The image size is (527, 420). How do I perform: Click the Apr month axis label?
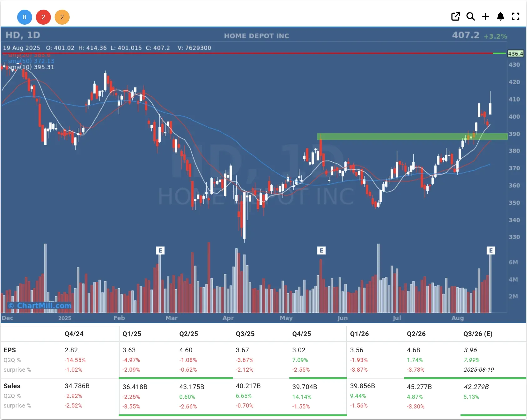(228, 318)
